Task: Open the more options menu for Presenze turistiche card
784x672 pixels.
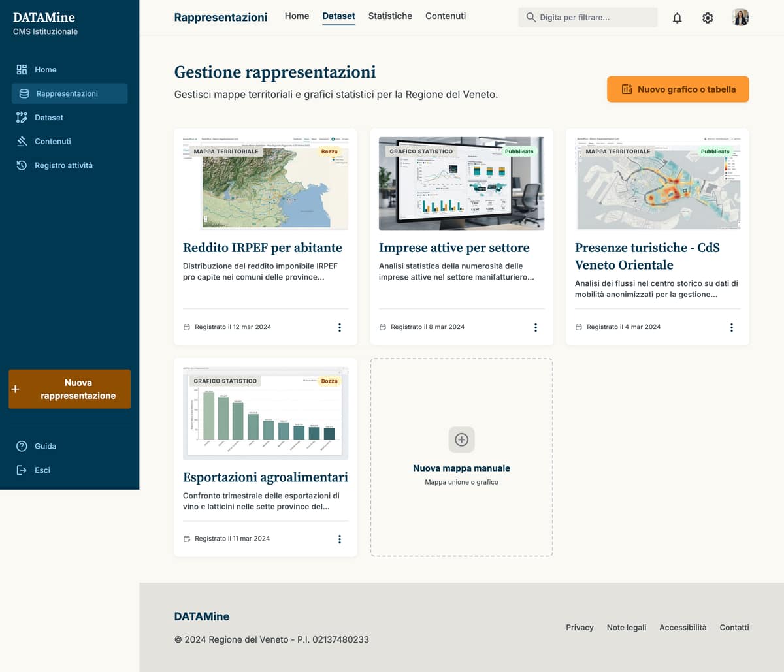Action: [732, 327]
